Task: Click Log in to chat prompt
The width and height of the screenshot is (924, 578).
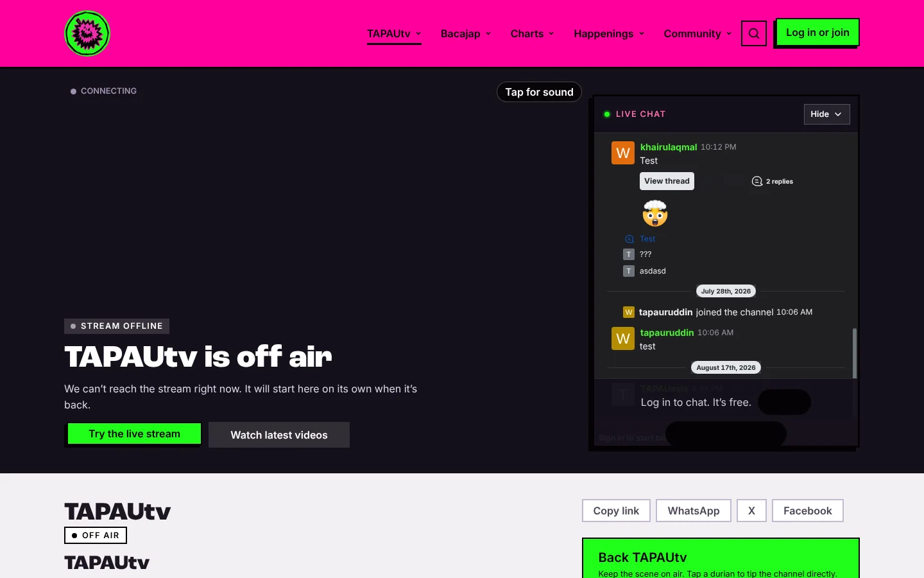Action: click(696, 402)
